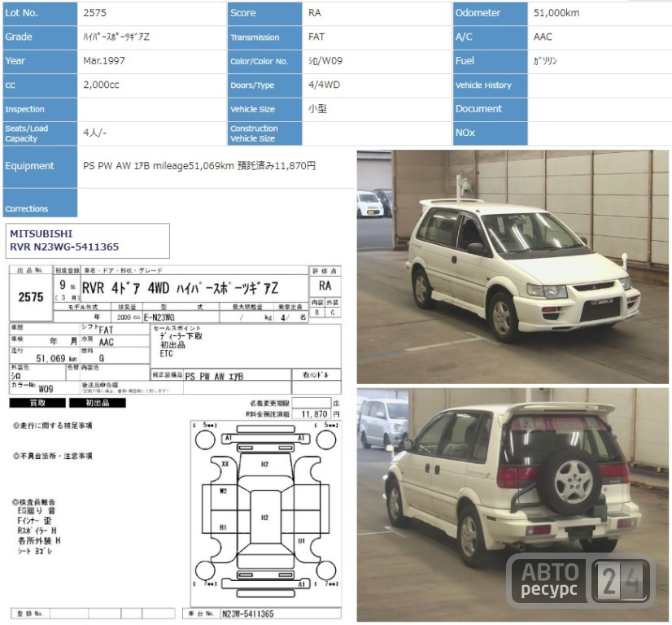
Task: Click the 2575 lot number box on the auction sheet
Action: pos(31,298)
